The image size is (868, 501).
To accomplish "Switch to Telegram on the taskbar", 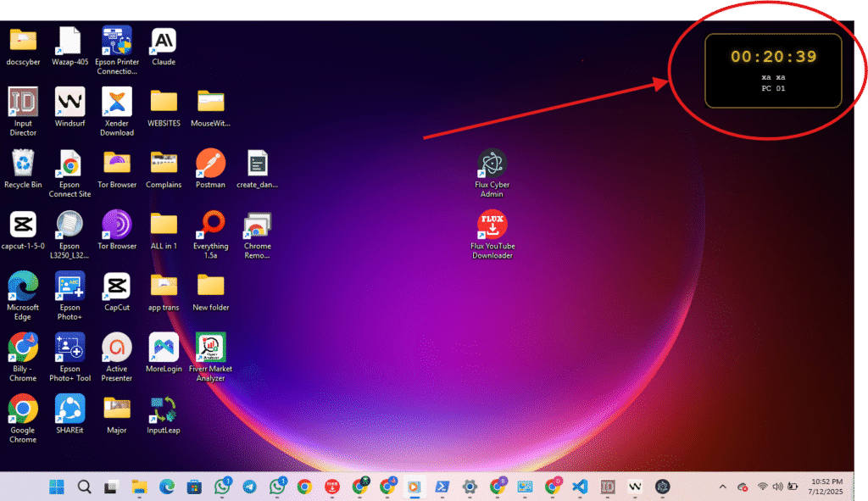I will click(250, 487).
